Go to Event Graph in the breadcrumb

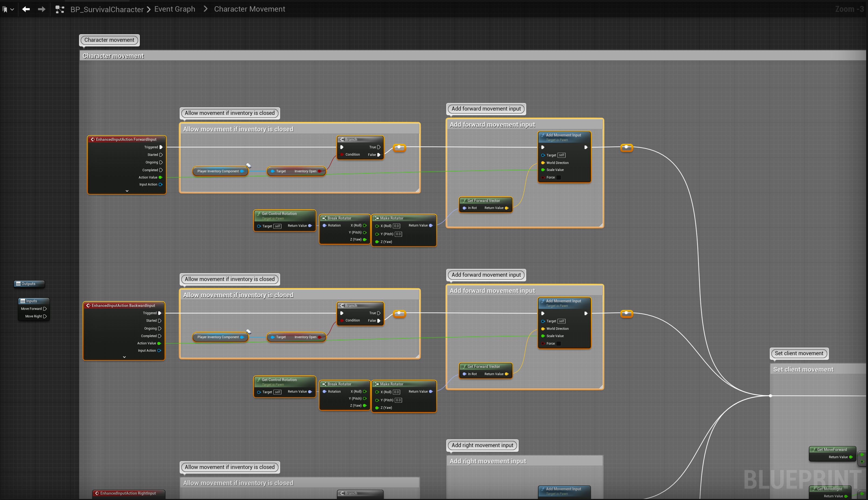(175, 9)
